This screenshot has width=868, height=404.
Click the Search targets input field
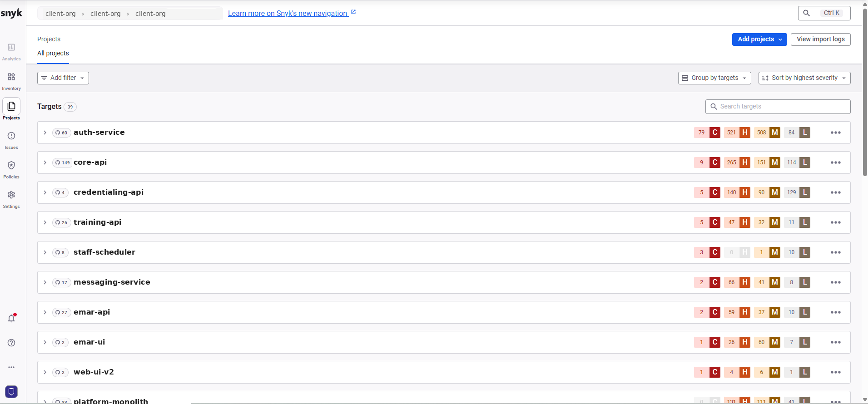[x=778, y=107]
